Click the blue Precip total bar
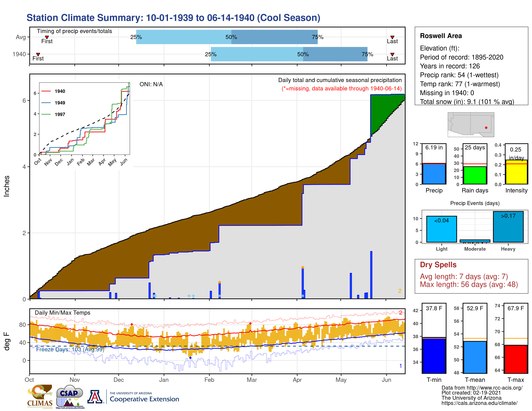 tap(434, 174)
